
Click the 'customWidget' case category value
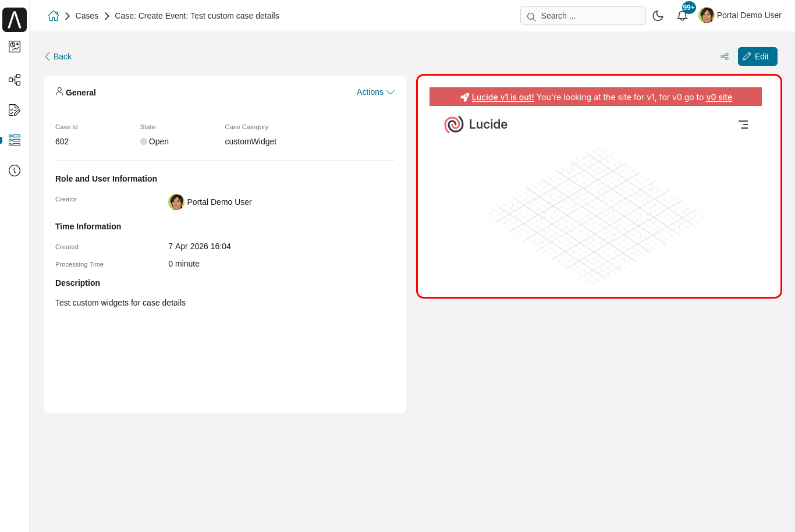pos(251,141)
